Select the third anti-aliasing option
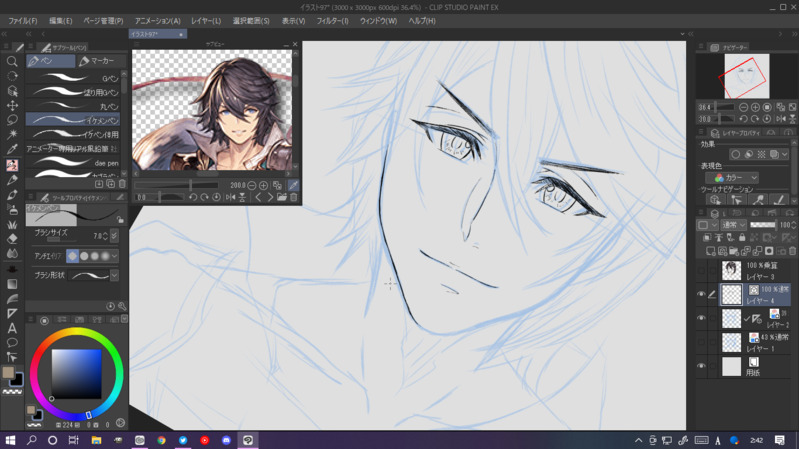The image size is (799, 449). click(x=95, y=256)
